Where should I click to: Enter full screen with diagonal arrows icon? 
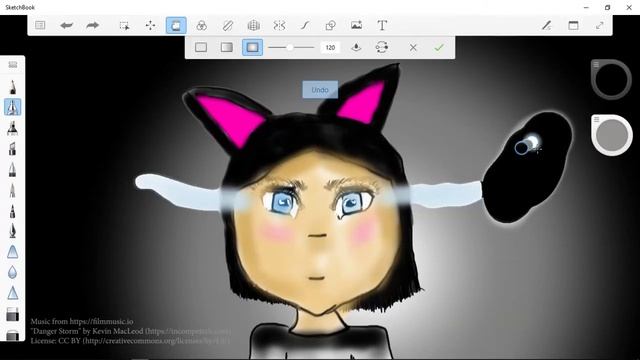pos(600,25)
